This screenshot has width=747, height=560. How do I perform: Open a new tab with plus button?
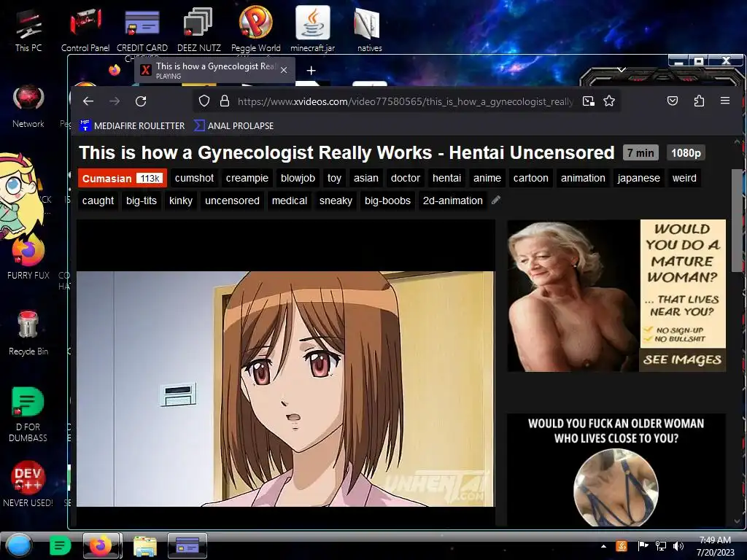[311, 71]
